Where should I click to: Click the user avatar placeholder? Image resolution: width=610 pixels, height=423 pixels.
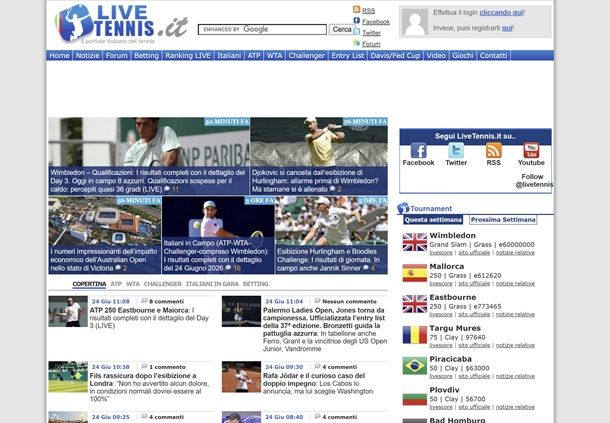pos(415,22)
